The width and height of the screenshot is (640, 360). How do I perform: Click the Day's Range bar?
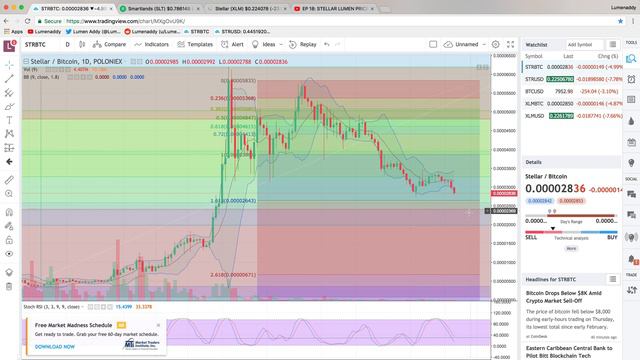pyautogui.click(x=571, y=216)
